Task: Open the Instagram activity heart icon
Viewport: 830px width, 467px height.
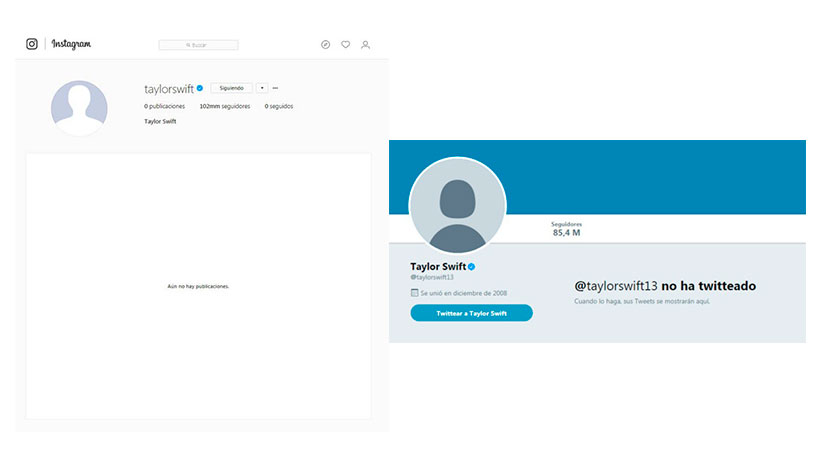Action: coord(345,44)
